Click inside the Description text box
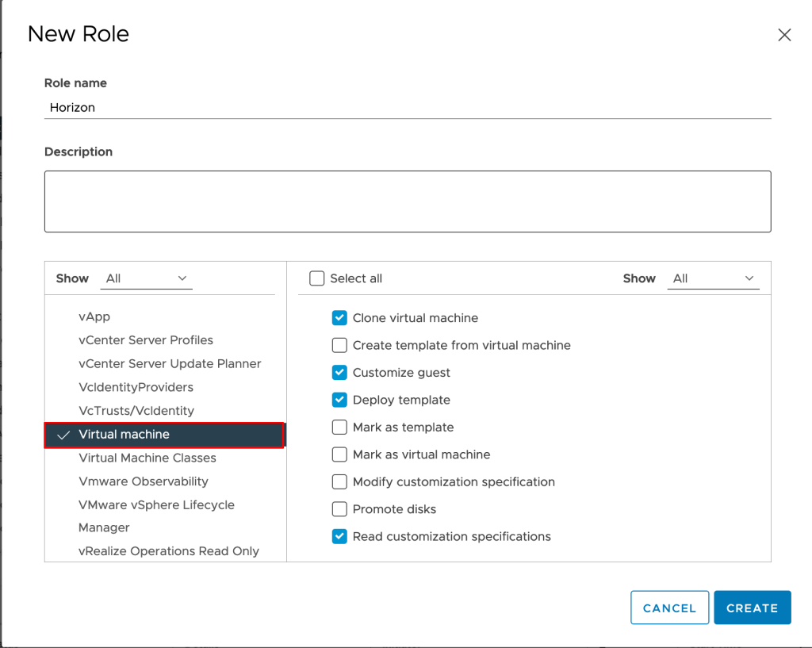The image size is (812, 648). click(x=407, y=201)
